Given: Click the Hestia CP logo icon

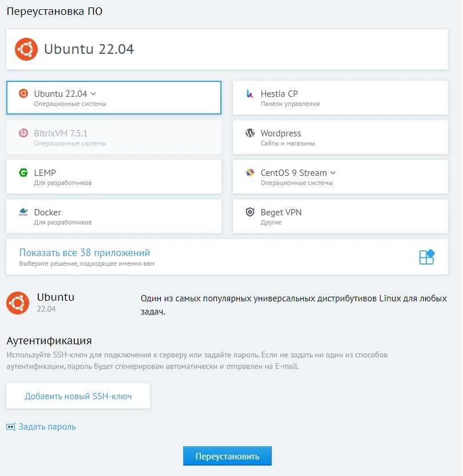Looking at the screenshot, I should point(250,93).
